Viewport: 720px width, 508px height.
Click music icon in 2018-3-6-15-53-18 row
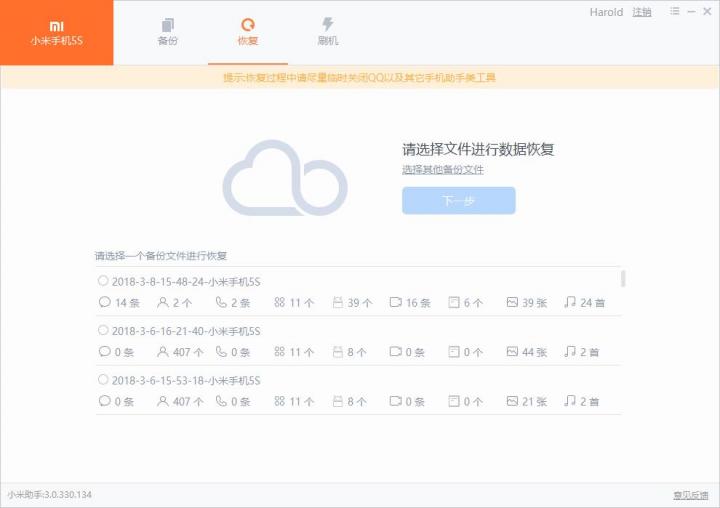point(570,401)
